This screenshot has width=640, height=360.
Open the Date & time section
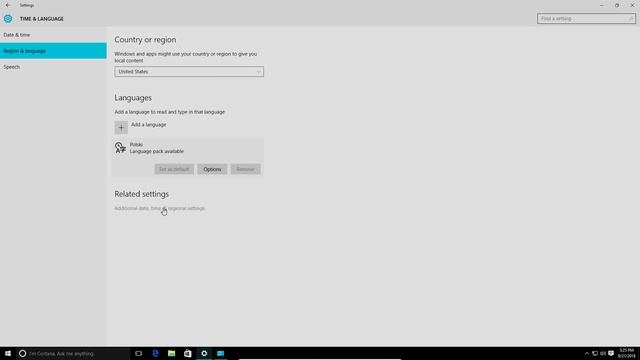[x=53, y=35]
